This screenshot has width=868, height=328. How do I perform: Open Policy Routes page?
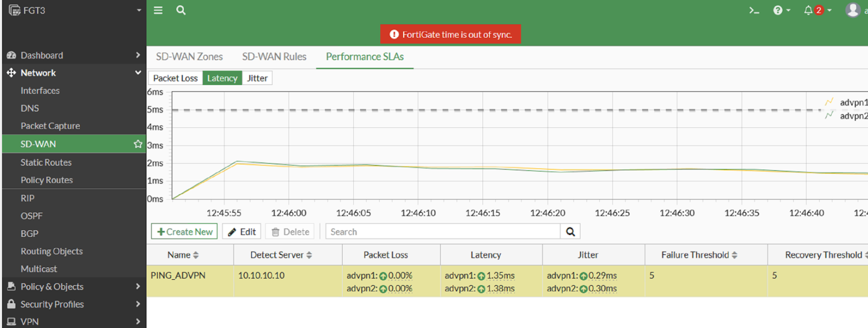click(47, 180)
